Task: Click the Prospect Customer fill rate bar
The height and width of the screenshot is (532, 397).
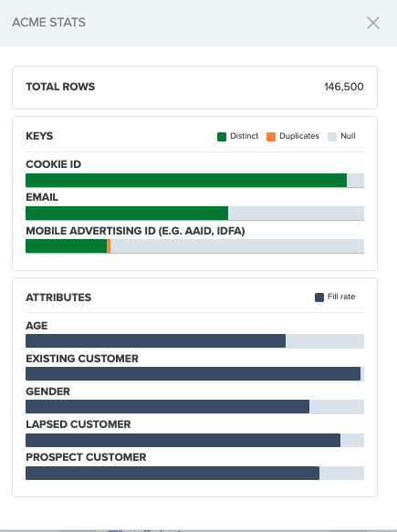Action: [x=172, y=473]
